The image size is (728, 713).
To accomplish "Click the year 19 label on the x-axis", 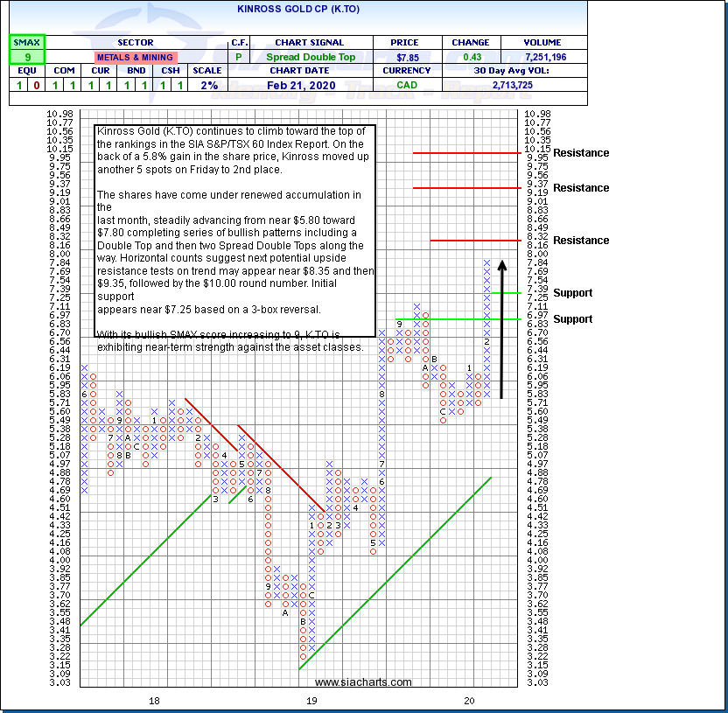I will tap(311, 700).
